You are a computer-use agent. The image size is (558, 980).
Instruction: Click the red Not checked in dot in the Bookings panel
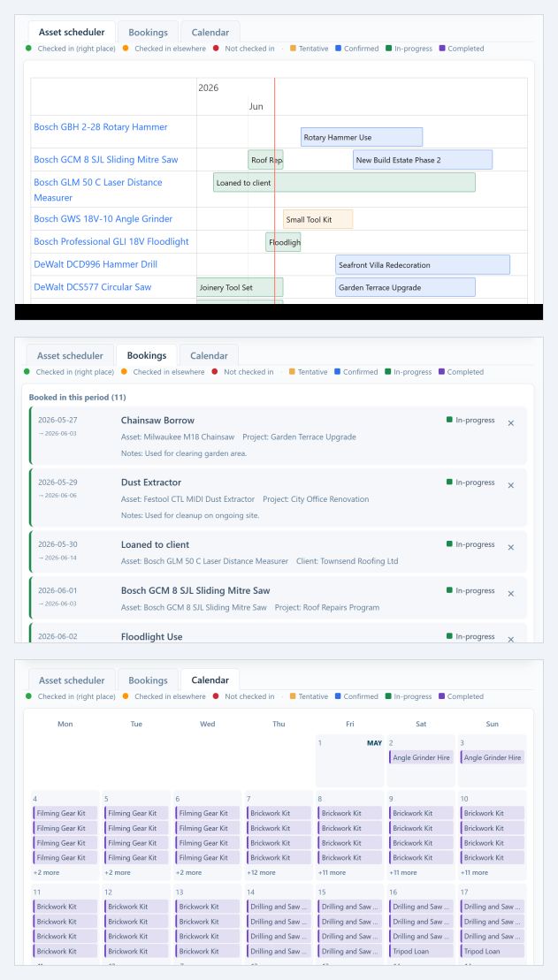tap(215, 372)
